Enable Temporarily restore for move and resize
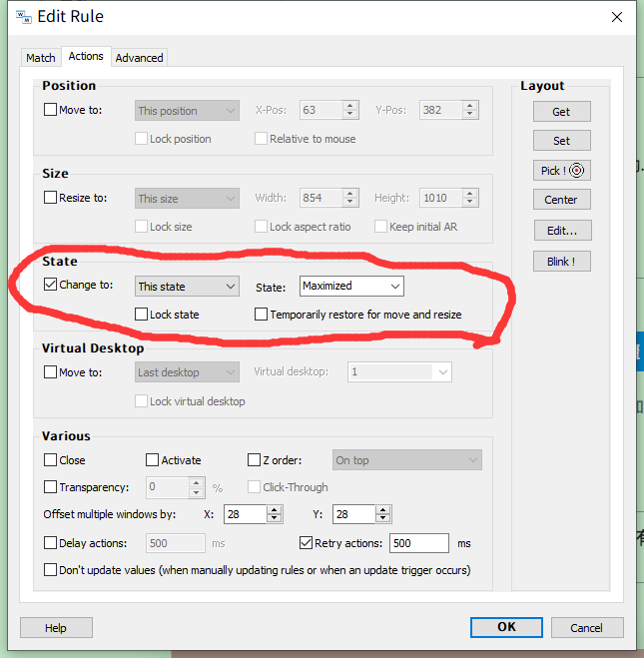644x658 pixels. pos(262,315)
